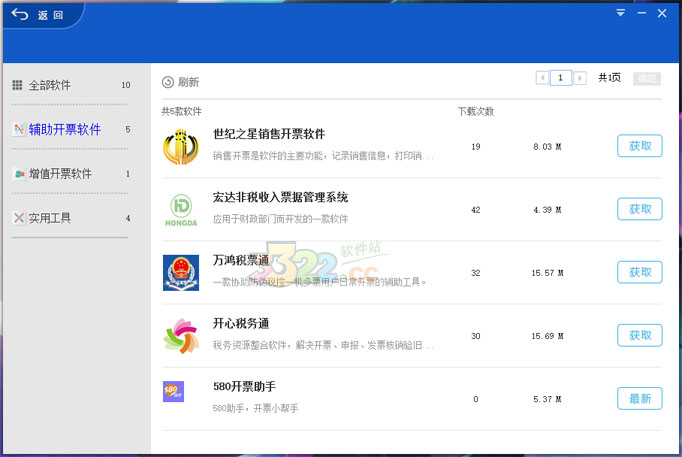Screen dimensions: 682x457
Task: Click the 共1页 page total text
Action: pos(609,78)
